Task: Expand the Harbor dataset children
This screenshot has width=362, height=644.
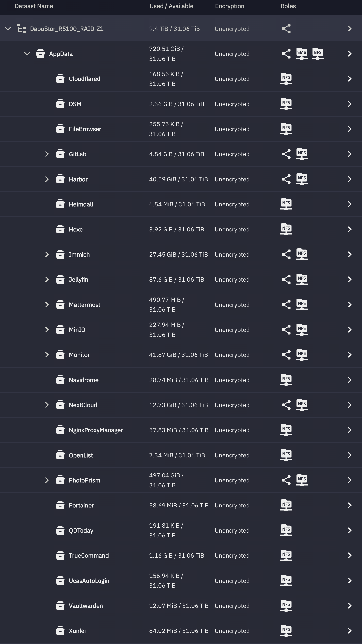Action: pyautogui.click(x=47, y=179)
